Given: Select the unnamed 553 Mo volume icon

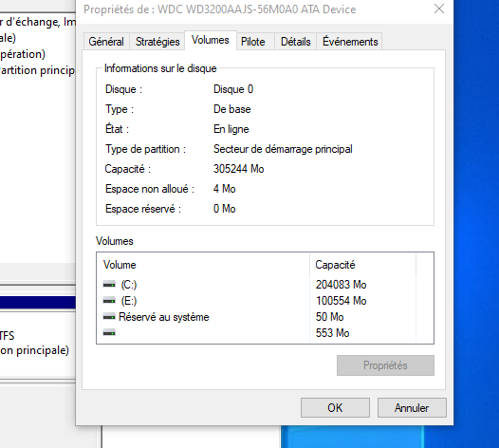Looking at the screenshot, I should [109, 333].
